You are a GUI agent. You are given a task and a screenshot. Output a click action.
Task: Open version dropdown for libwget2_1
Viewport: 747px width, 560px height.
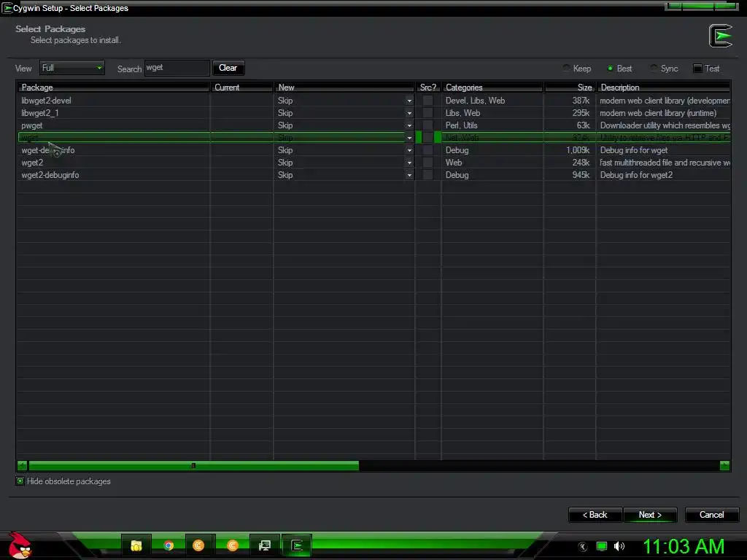409,113
